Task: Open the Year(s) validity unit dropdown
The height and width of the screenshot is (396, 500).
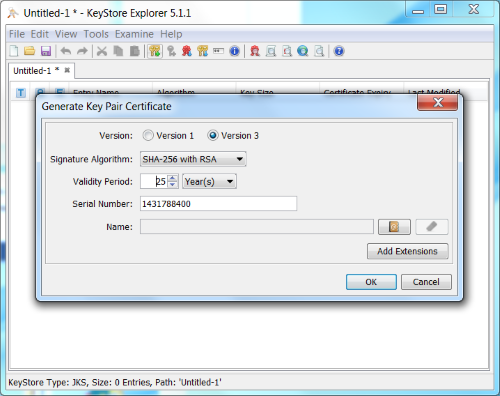Action: tap(209, 181)
